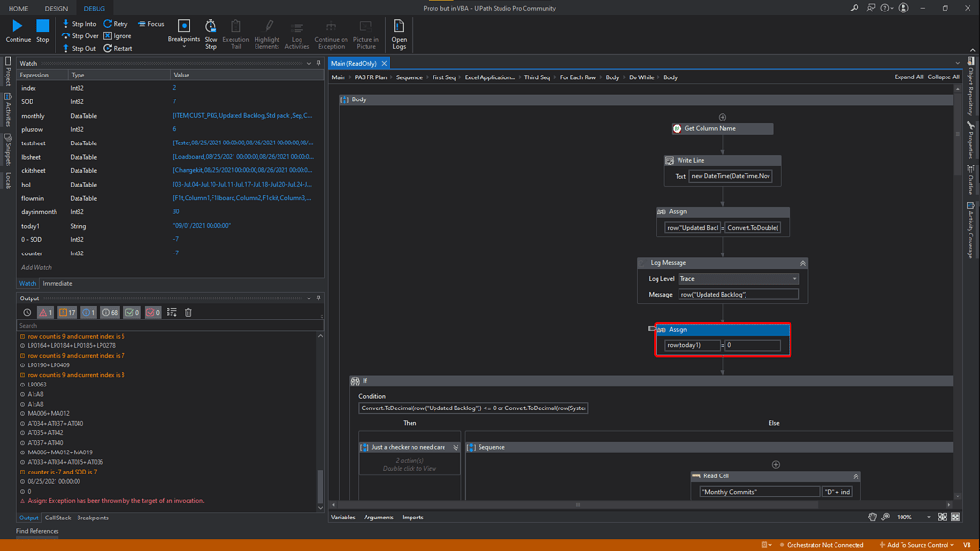Click Expand All in designer

coord(908,77)
